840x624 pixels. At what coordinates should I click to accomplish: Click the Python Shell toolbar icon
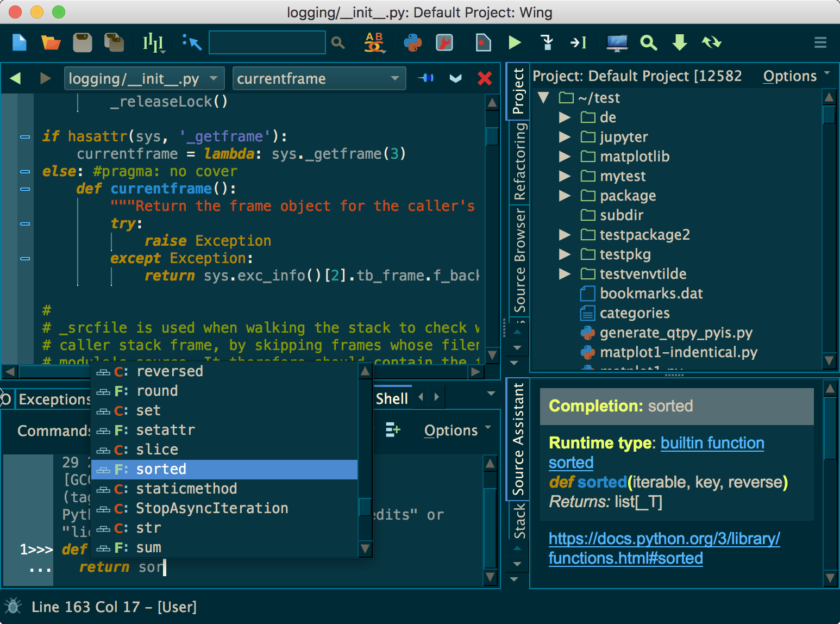coord(412,42)
